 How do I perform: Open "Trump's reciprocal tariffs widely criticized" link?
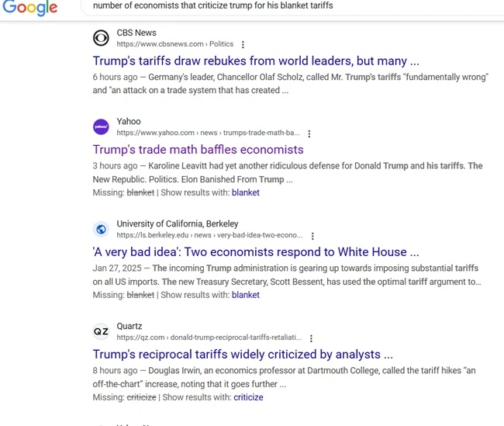coord(243,354)
